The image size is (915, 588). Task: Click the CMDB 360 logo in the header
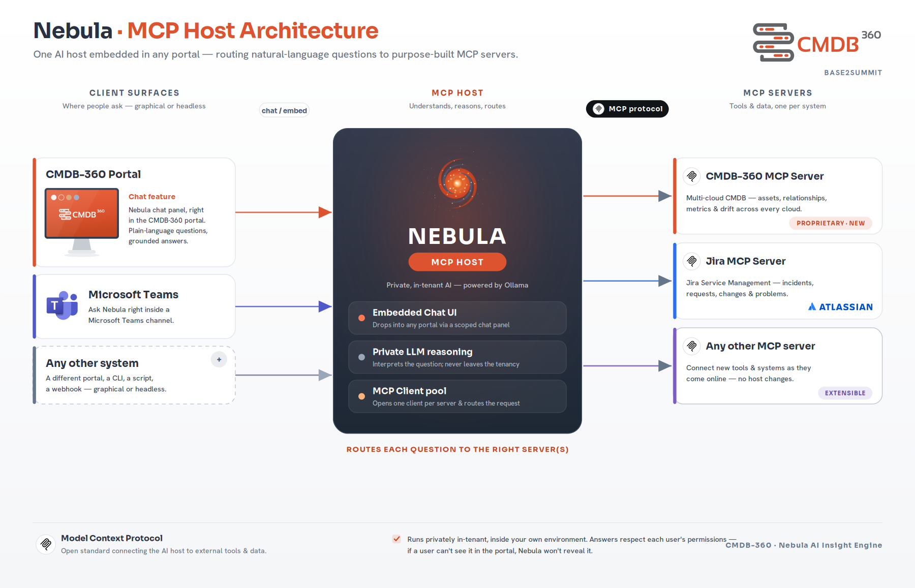tap(817, 43)
